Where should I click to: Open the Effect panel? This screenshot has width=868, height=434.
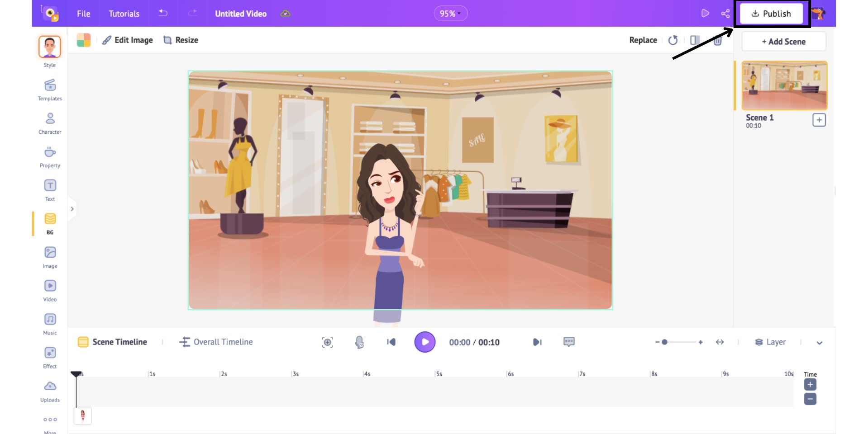coord(50,358)
